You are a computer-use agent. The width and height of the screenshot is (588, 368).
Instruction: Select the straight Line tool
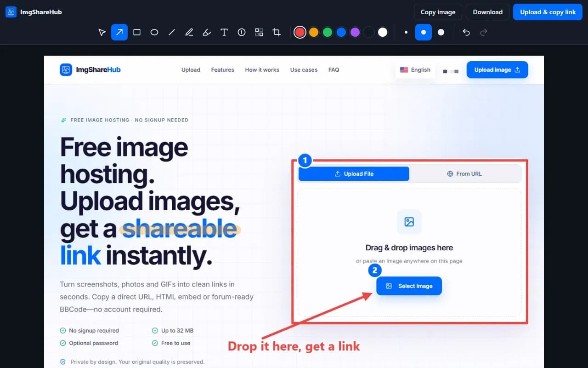(x=172, y=32)
